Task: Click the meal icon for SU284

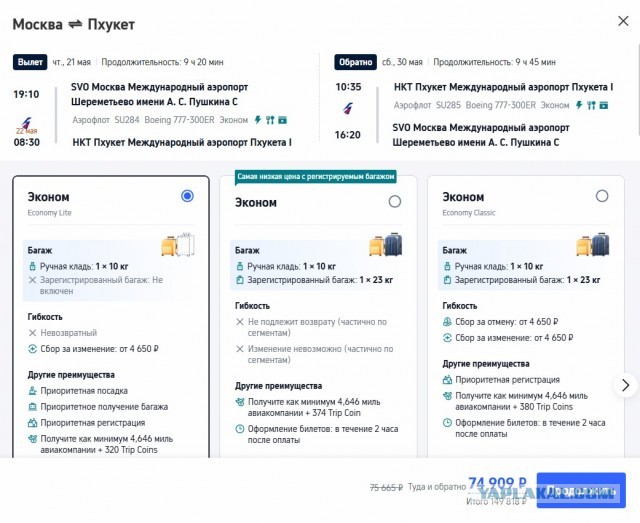Action: [270, 120]
